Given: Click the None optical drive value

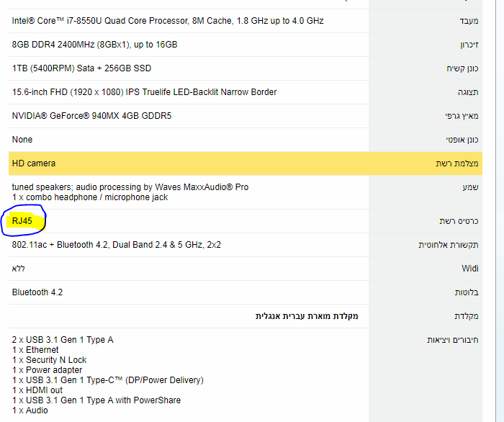Looking at the screenshot, I should (x=22, y=140).
